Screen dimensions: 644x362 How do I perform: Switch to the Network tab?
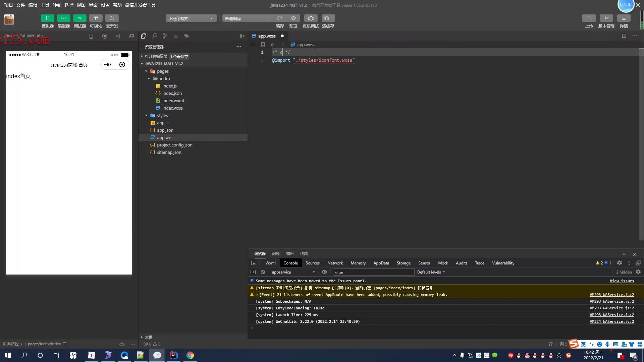(x=335, y=263)
